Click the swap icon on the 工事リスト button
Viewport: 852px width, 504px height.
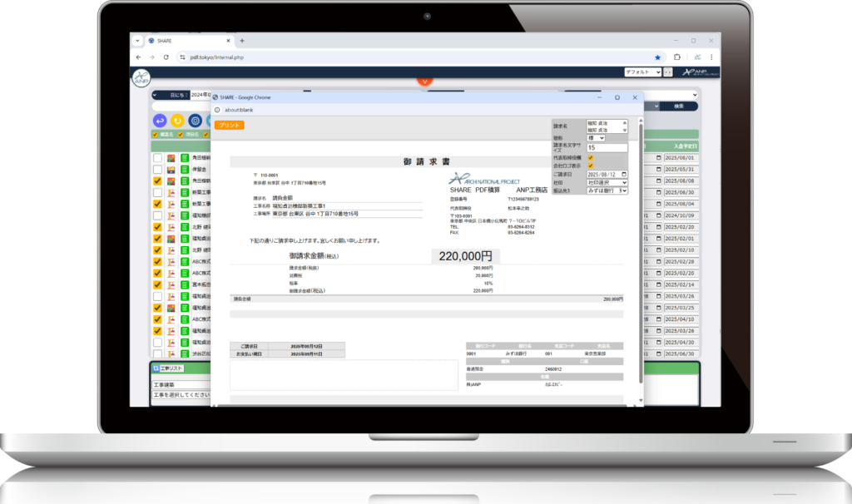(x=156, y=368)
